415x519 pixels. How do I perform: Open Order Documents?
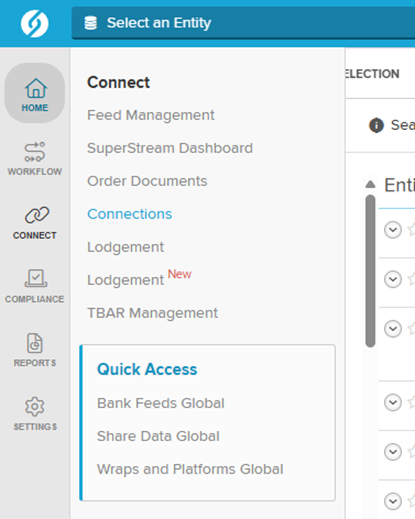(x=147, y=181)
